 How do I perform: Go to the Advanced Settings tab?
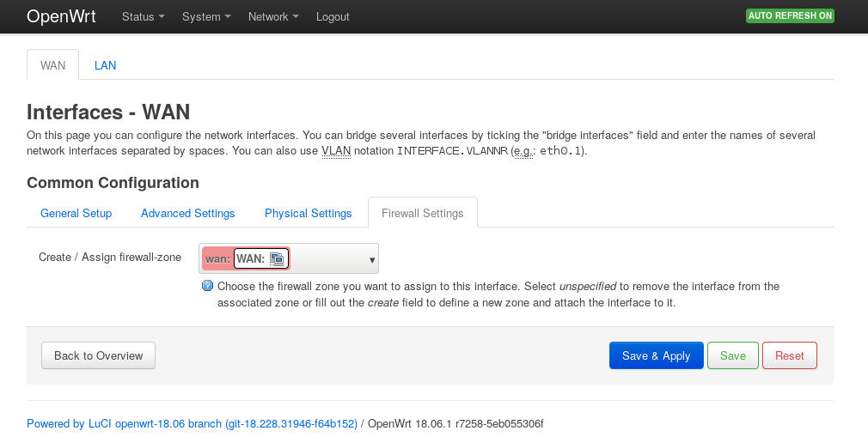188,213
